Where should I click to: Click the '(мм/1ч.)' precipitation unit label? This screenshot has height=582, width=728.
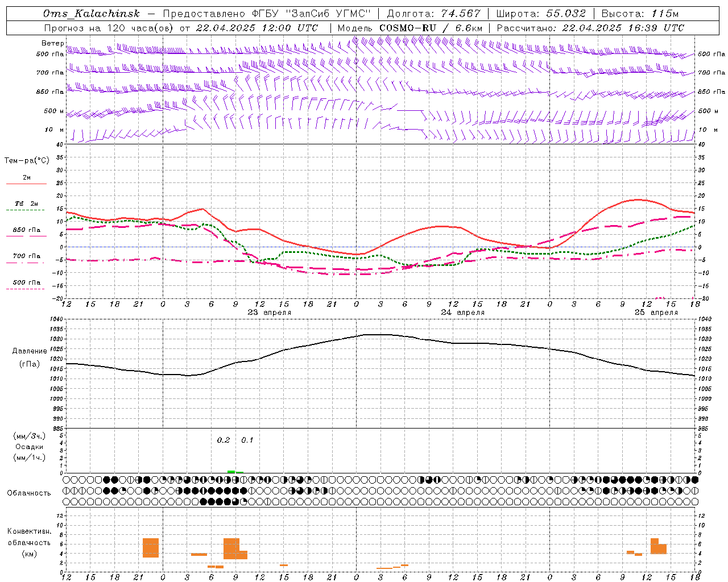30,458
